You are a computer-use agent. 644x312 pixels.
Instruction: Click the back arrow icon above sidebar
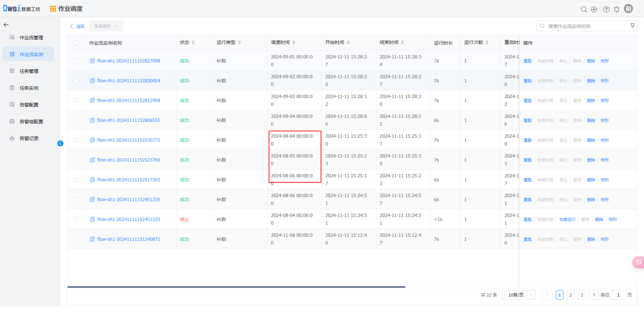[x=6, y=25]
